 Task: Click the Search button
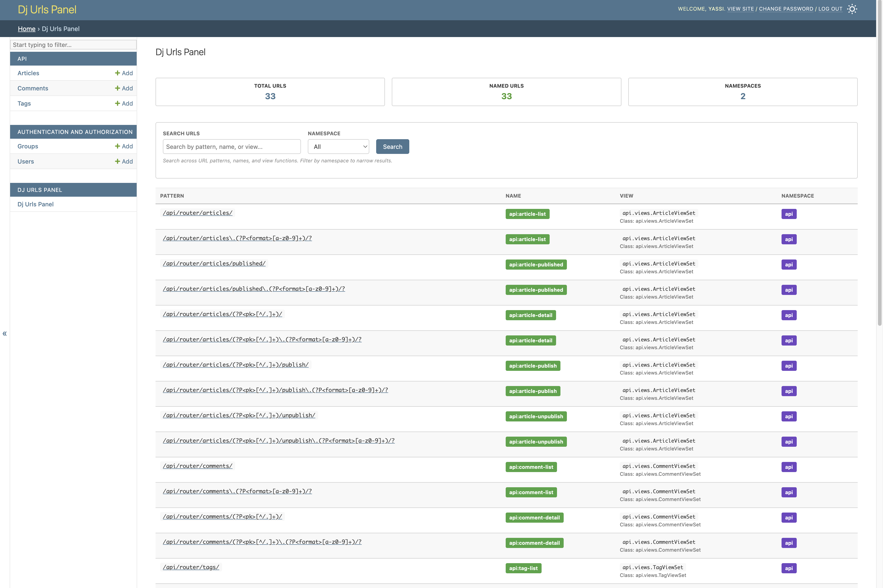pyautogui.click(x=392, y=146)
